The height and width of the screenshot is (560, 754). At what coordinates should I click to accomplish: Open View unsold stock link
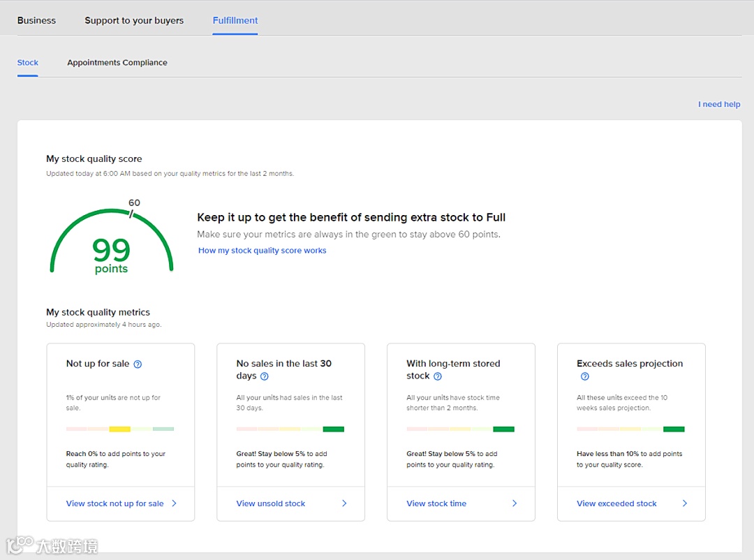tap(271, 503)
